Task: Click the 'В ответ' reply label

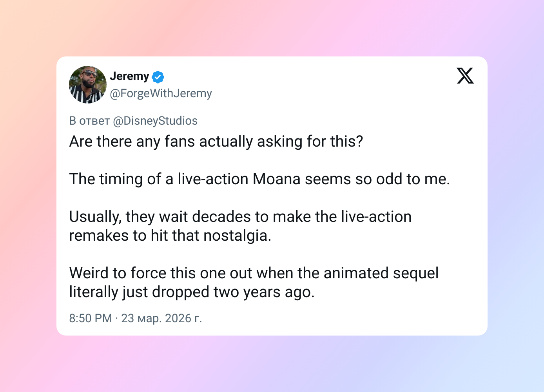Action: coord(89,121)
